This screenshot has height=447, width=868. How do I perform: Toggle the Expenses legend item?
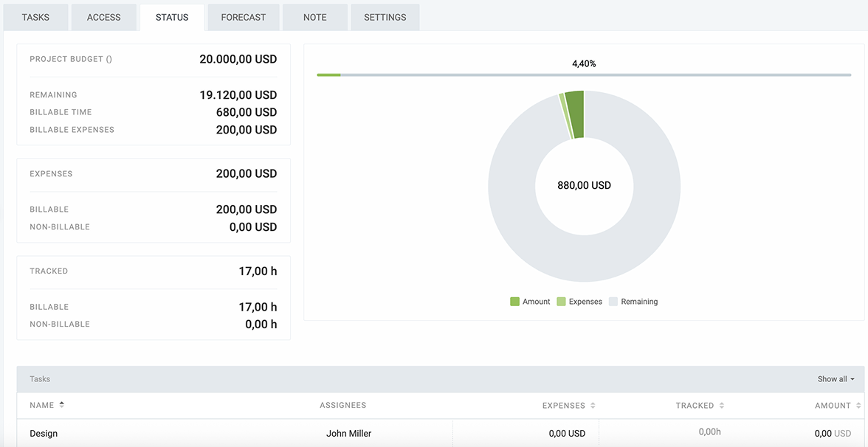(579, 302)
